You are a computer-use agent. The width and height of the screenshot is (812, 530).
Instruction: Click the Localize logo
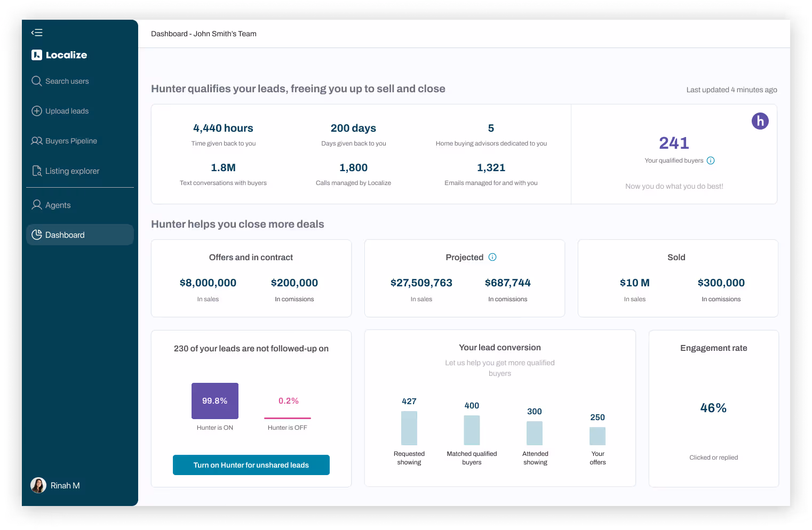59,55
